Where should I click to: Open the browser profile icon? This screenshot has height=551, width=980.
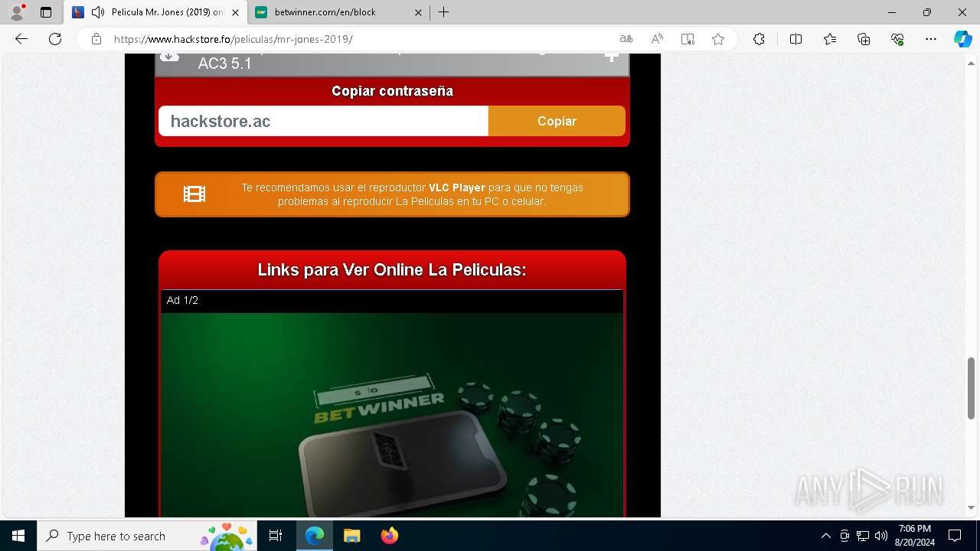pyautogui.click(x=17, y=12)
